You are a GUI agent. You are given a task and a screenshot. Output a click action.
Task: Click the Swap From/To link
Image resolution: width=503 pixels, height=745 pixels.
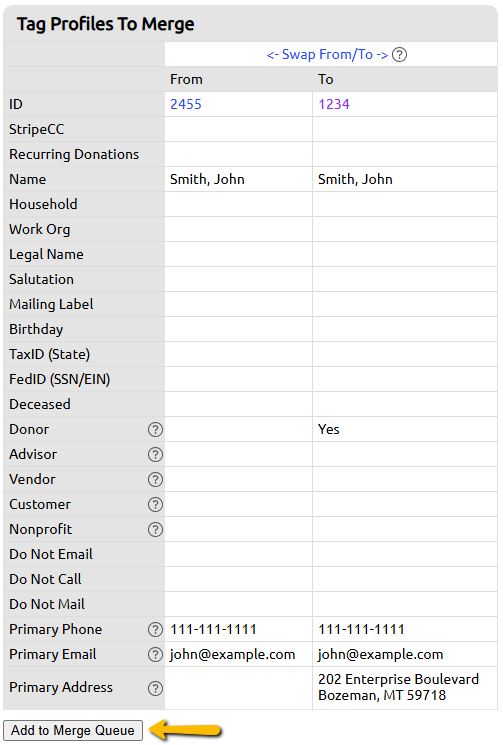(x=327, y=55)
